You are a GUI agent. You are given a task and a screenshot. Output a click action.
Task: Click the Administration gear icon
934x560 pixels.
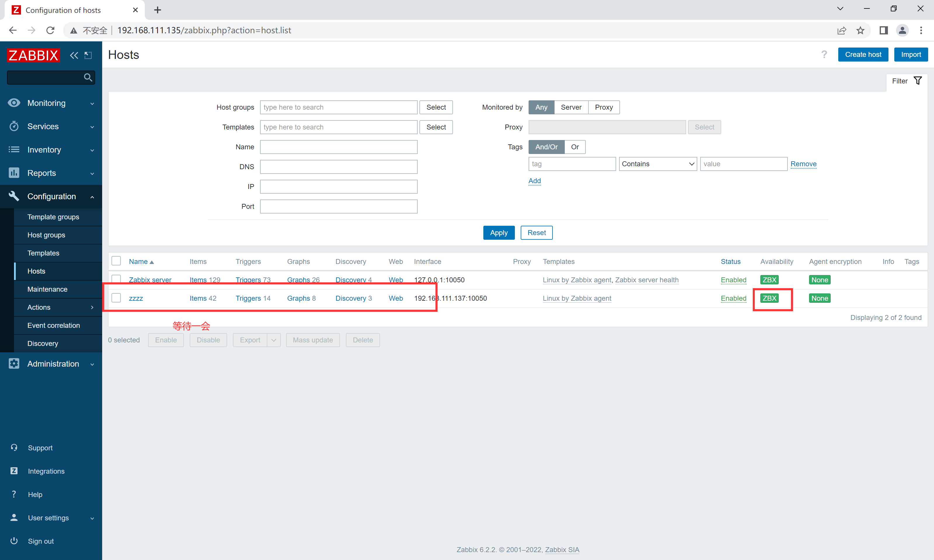(x=14, y=363)
